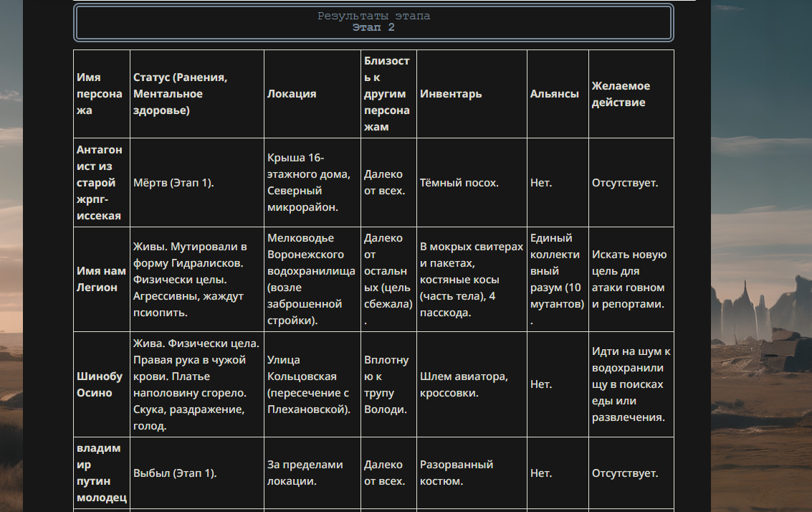Screen dimensions: 812x512
Task: Click the 'Близость к другим персонажам' header
Action: pos(388,94)
